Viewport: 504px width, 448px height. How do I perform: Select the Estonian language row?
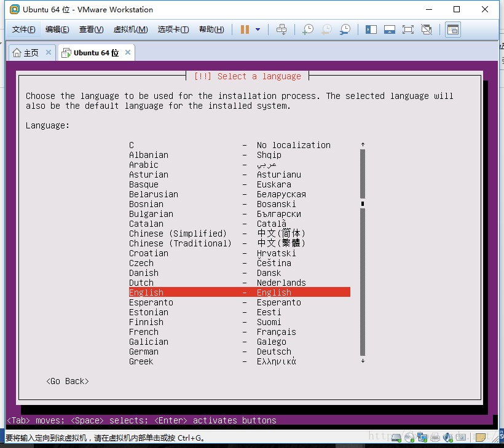pos(240,312)
